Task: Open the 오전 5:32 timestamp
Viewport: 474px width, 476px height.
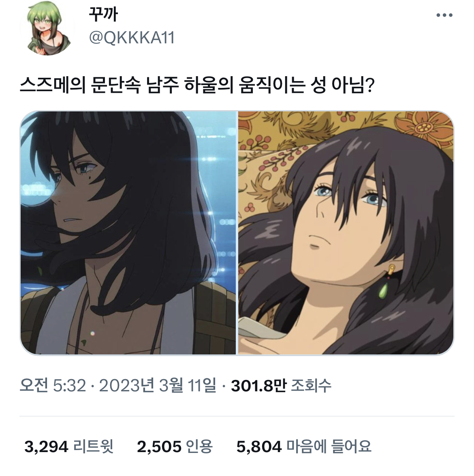Action: click(53, 386)
